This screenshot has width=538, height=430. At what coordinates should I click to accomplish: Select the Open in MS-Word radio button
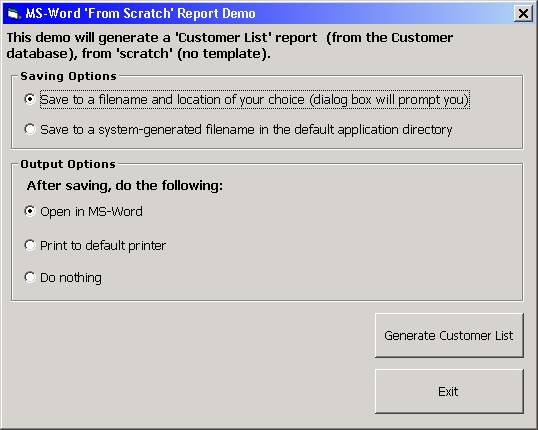click(x=30, y=211)
